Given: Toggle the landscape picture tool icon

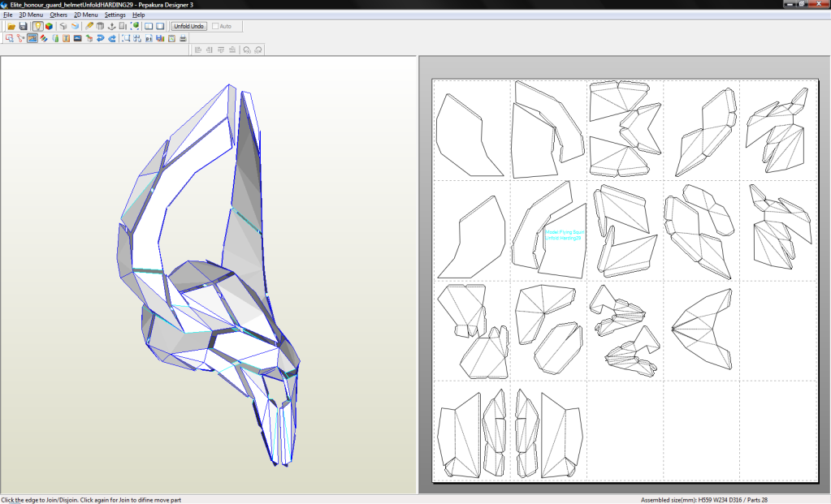Looking at the screenshot, I should click(32, 38).
